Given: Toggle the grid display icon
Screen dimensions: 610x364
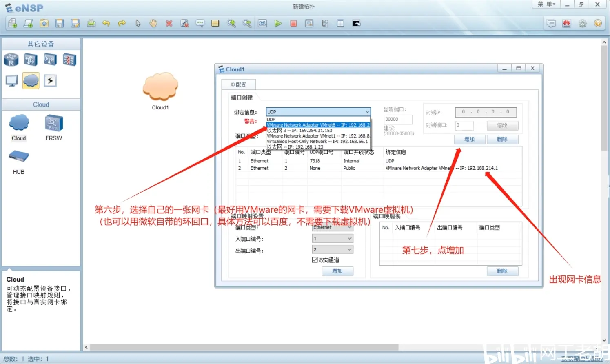Looking at the screenshot, I should tap(340, 23).
